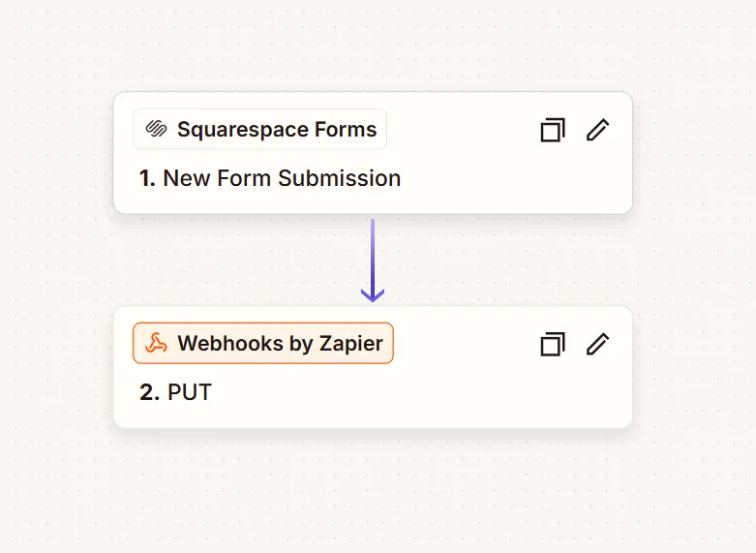Edit the New Form Submission step
This screenshot has height=553, width=756.
coord(598,130)
